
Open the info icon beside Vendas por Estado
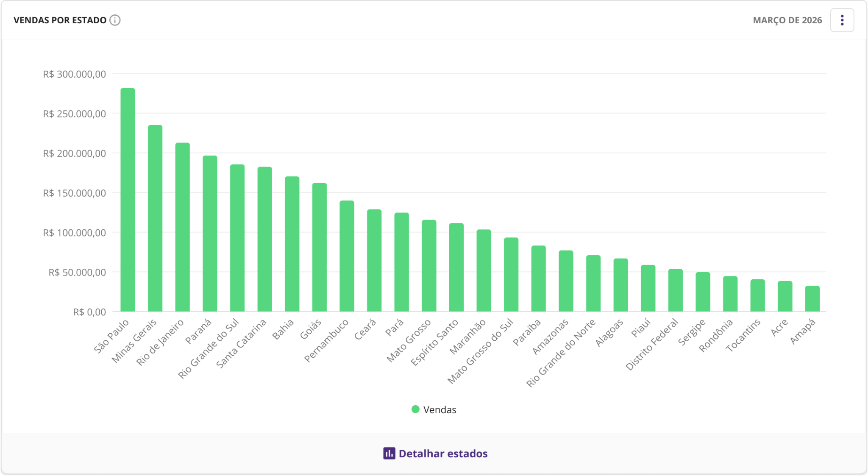(x=115, y=20)
